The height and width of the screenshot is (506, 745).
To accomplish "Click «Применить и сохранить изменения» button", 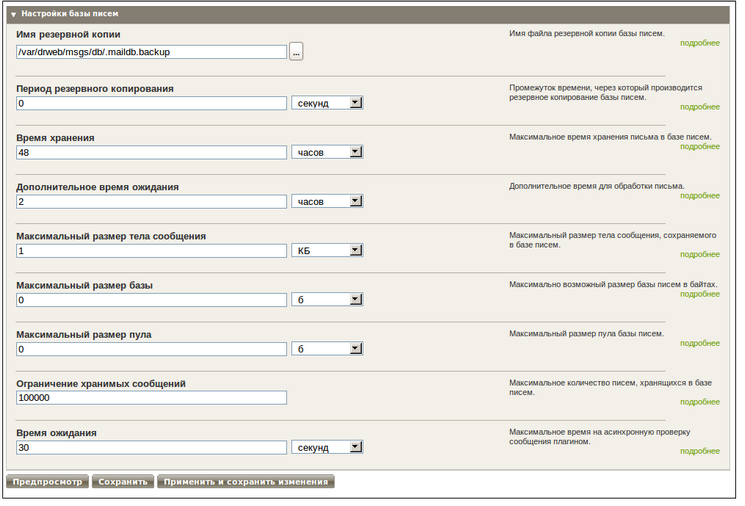I will [246, 482].
